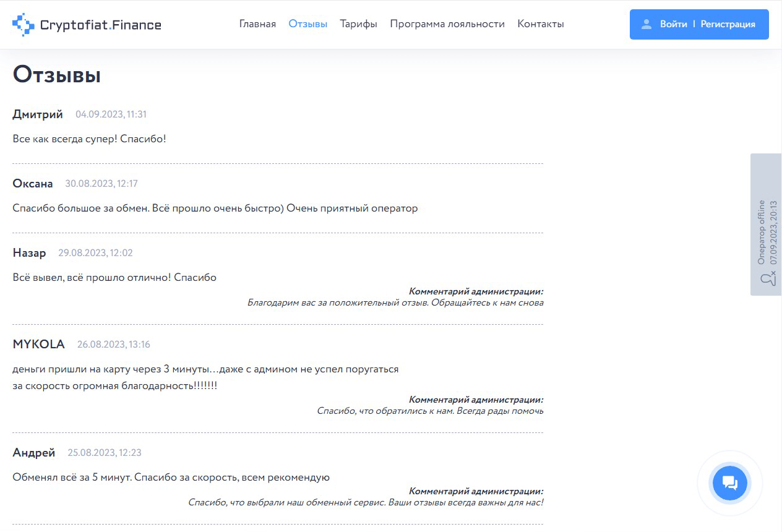The width and height of the screenshot is (782, 532).
Task: Click Назар's review date 29.08.2023
Action: 95,253
